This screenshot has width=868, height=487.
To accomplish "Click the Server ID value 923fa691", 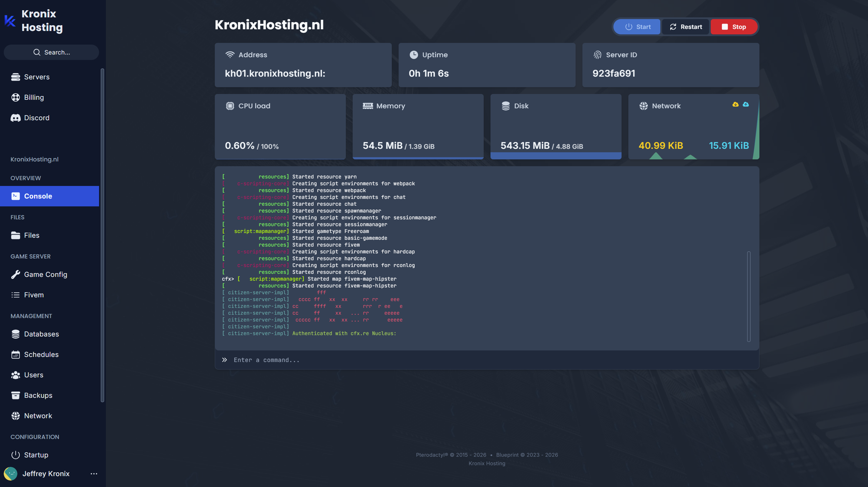I will (x=614, y=74).
